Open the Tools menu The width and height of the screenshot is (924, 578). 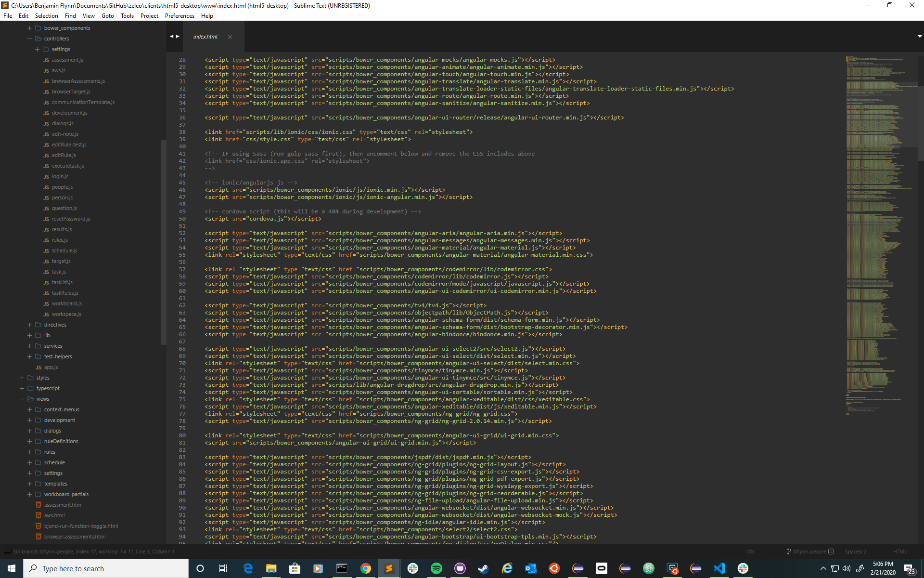(x=127, y=16)
